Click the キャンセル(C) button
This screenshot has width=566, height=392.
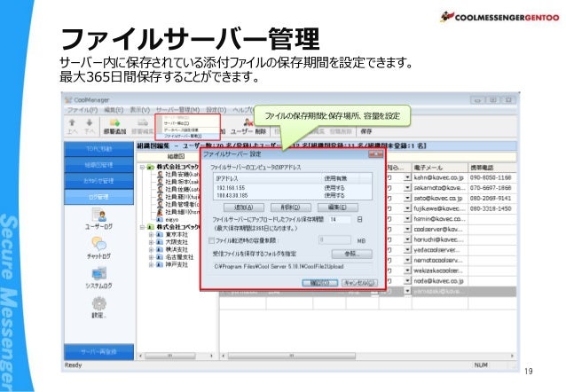click(359, 283)
